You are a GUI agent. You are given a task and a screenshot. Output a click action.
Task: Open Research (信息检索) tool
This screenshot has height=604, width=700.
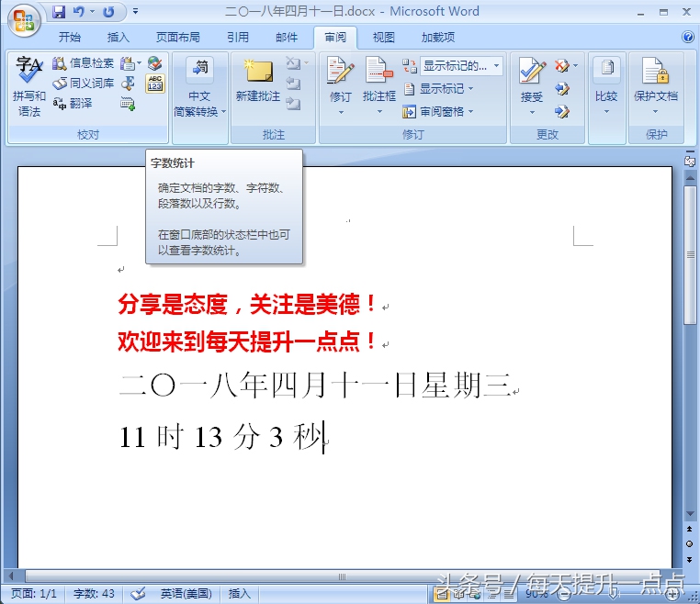coord(83,63)
